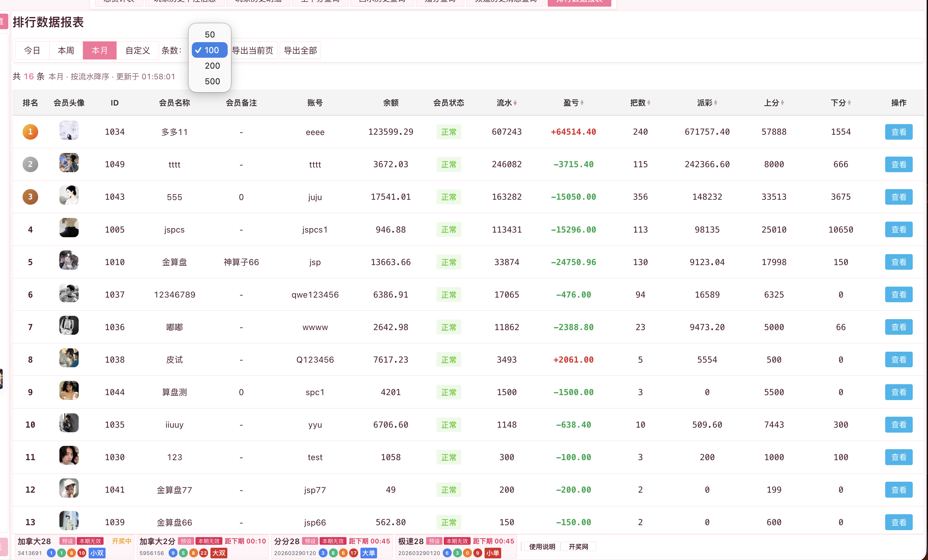
Task: Click profit value +64514.40
Action: coord(573,132)
